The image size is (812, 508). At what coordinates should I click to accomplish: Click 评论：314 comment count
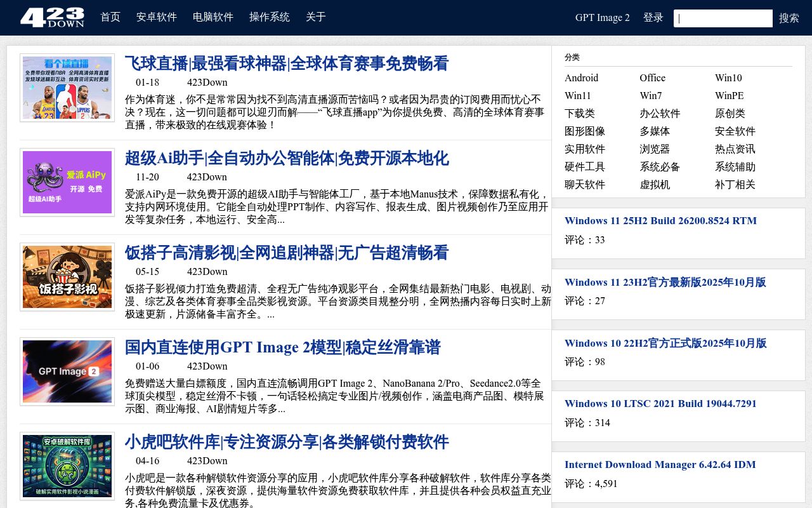(587, 423)
